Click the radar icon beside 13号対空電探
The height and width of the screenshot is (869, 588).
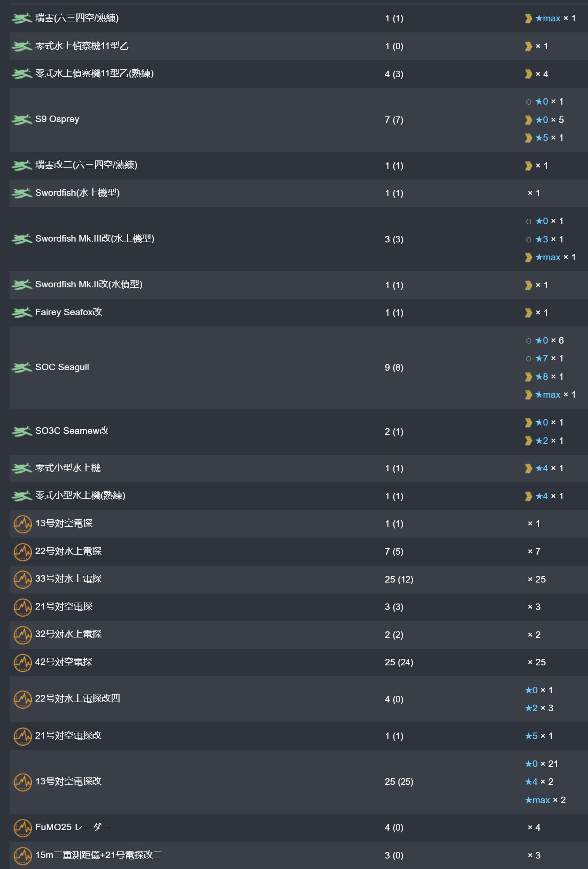23,524
